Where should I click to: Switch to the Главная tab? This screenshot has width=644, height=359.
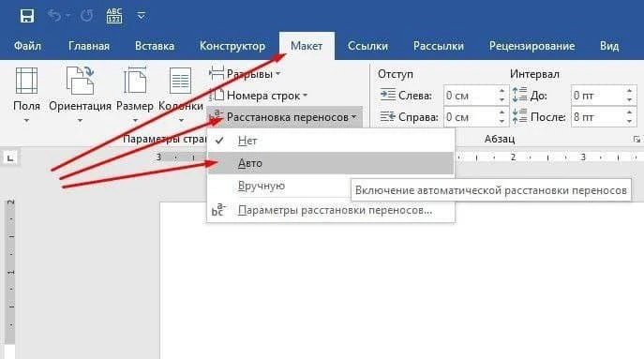click(x=89, y=46)
